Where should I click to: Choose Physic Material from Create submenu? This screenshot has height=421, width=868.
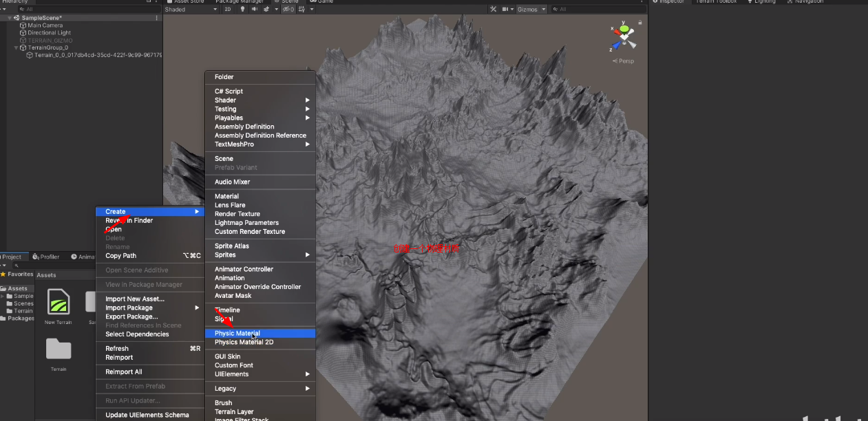tap(260, 334)
